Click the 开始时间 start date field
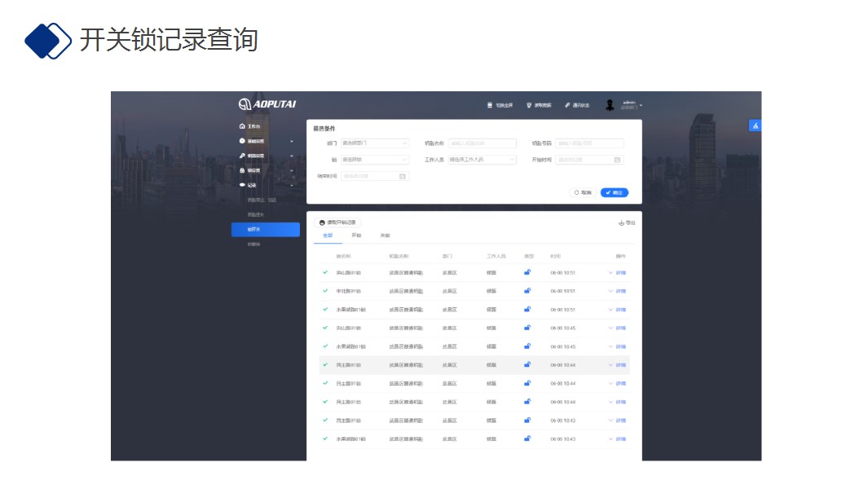 click(x=589, y=160)
